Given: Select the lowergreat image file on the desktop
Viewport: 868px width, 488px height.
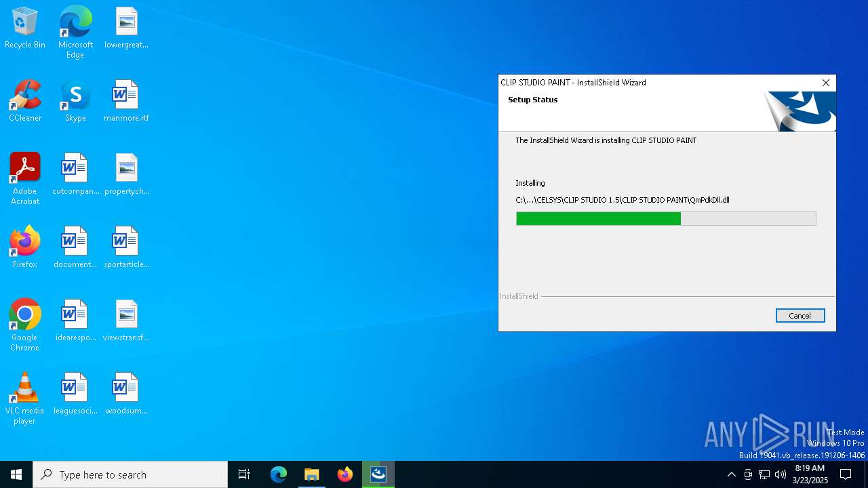Looking at the screenshot, I should click(x=126, y=28).
